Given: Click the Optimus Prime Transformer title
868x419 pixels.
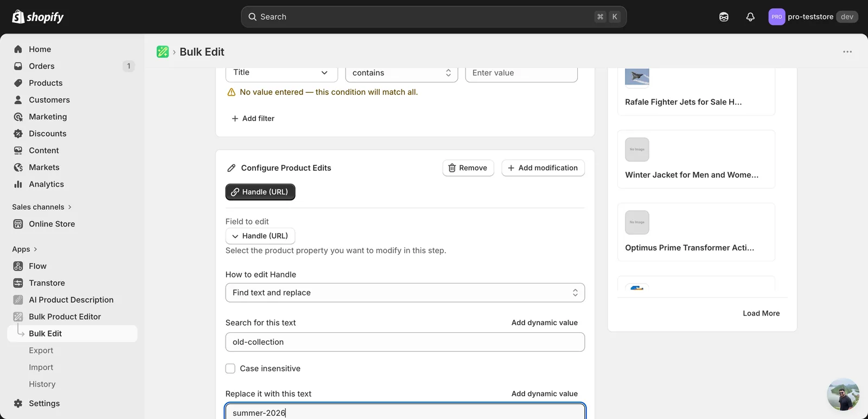Looking at the screenshot, I should click(690, 248).
